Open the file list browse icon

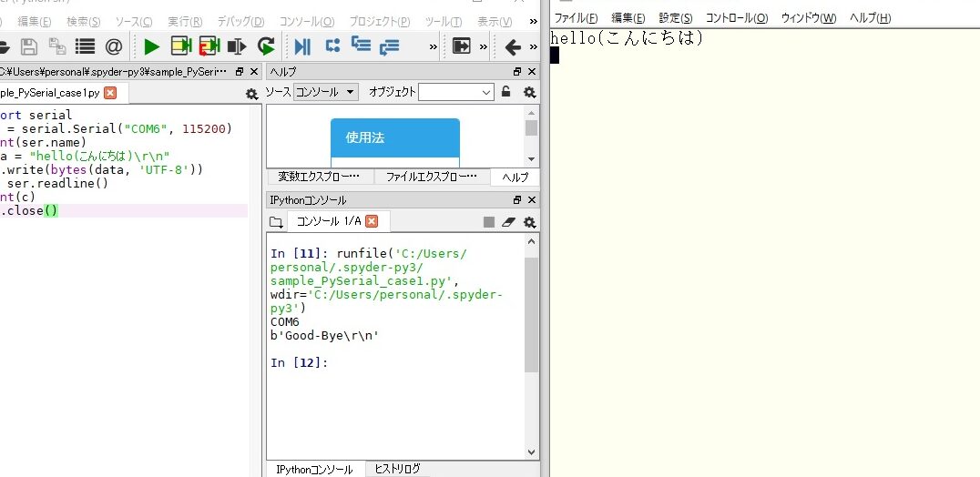pos(85,46)
